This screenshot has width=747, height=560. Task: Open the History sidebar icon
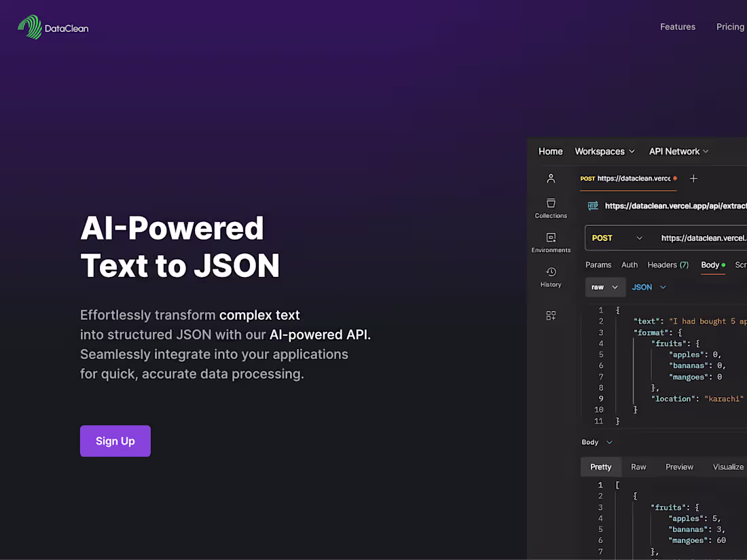coord(551,277)
